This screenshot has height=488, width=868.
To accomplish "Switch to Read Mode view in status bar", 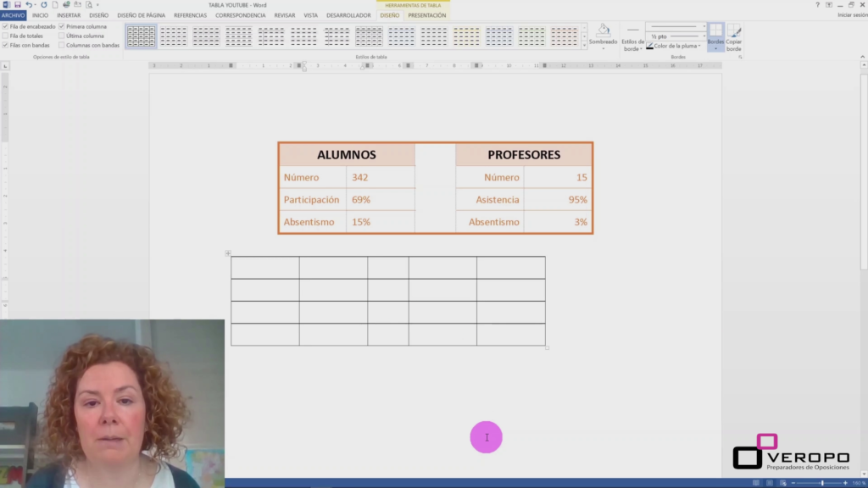I will pyautogui.click(x=756, y=483).
